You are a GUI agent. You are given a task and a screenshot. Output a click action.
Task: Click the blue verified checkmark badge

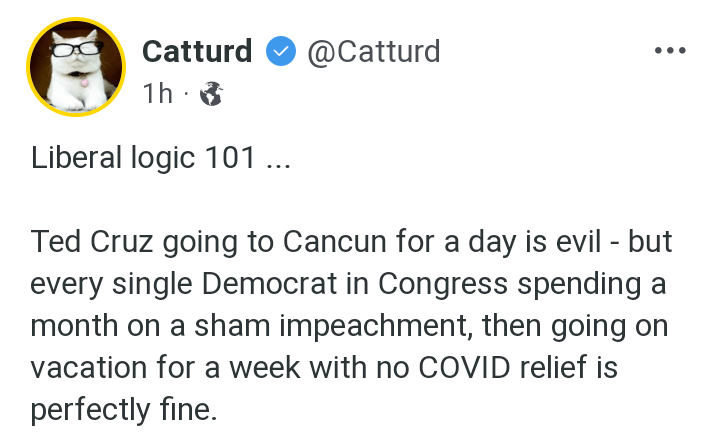[280, 51]
